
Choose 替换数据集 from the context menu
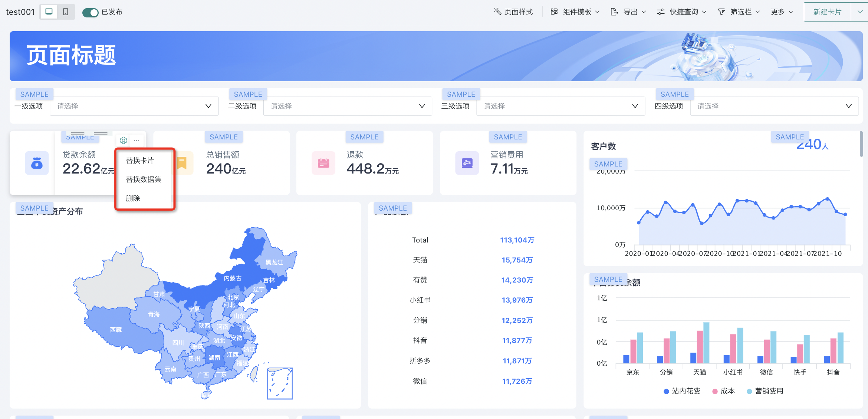pyautogui.click(x=144, y=179)
